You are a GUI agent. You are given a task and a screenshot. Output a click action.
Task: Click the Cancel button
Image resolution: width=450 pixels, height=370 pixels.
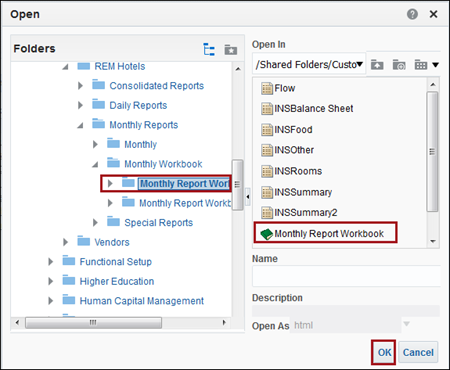point(418,352)
